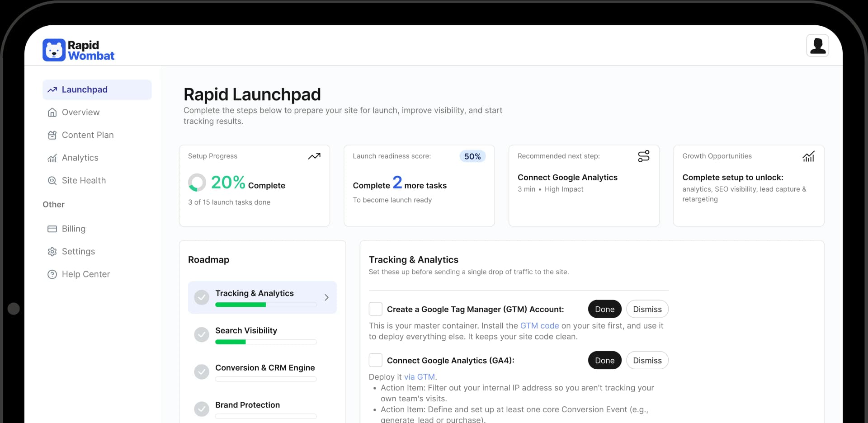Image resolution: width=868 pixels, height=423 pixels.
Task: Open the Launchpad menu item
Action: pos(97,89)
